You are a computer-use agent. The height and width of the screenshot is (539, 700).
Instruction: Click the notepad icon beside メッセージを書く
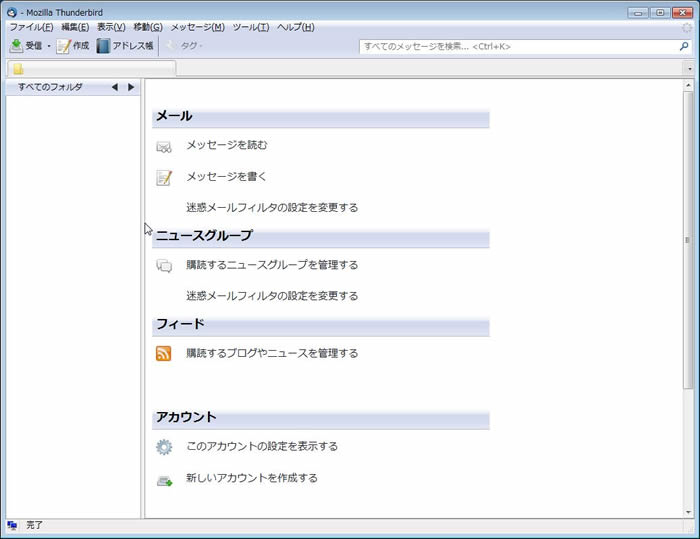[164, 177]
